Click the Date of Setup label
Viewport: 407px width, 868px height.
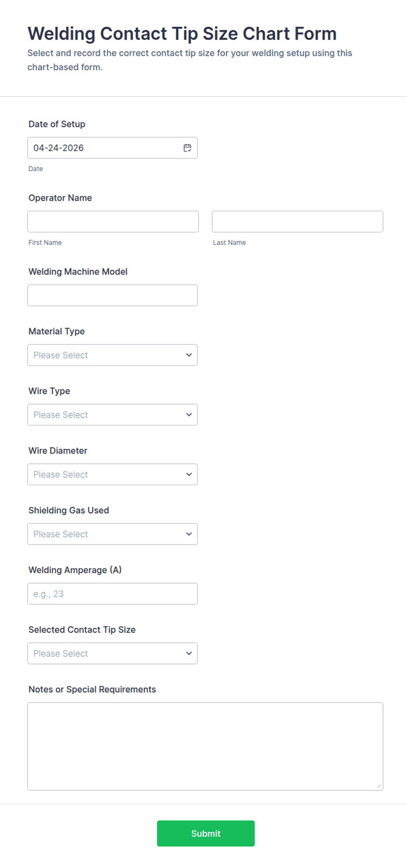coord(57,124)
